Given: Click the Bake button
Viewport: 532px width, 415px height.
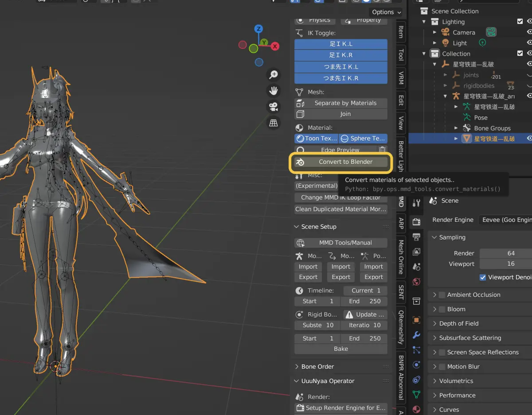Looking at the screenshot, I should coord(341,349).
